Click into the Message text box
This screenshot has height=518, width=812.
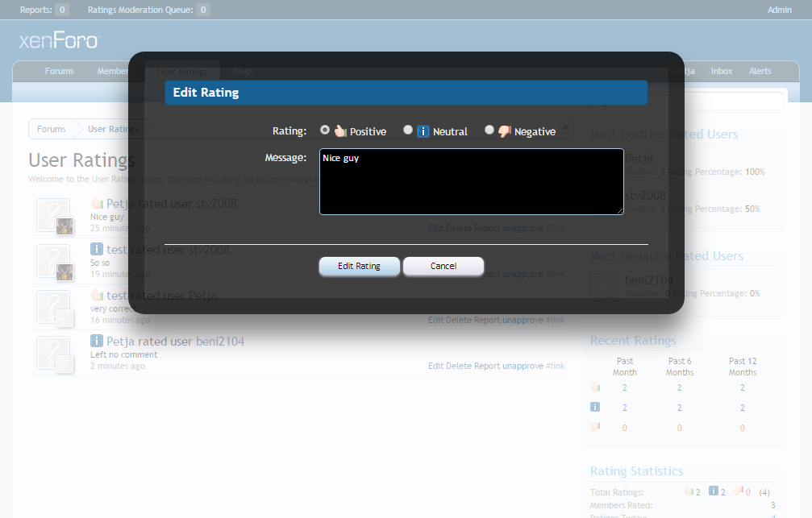tap(471, 181)
